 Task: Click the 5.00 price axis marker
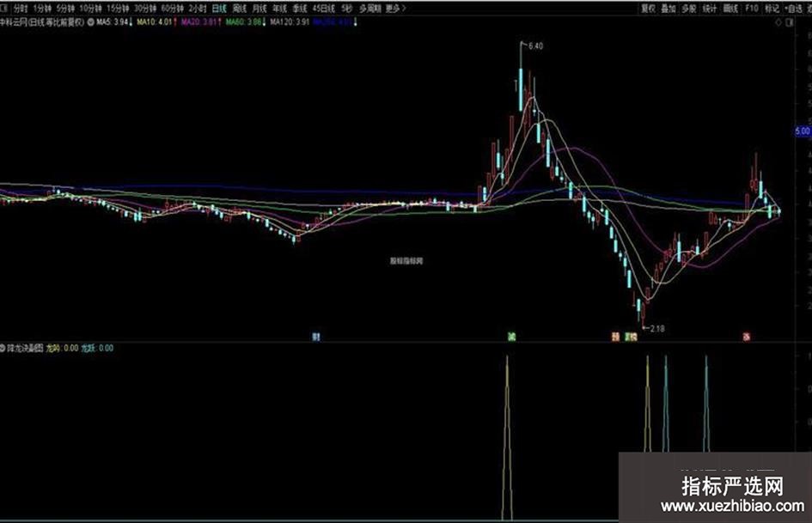pos(803,131)
